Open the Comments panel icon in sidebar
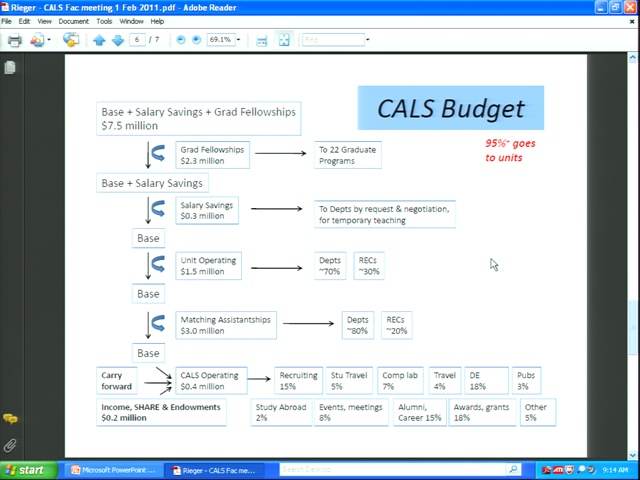The width and height of the screenshot is (640, 480). tap(10, 419)
